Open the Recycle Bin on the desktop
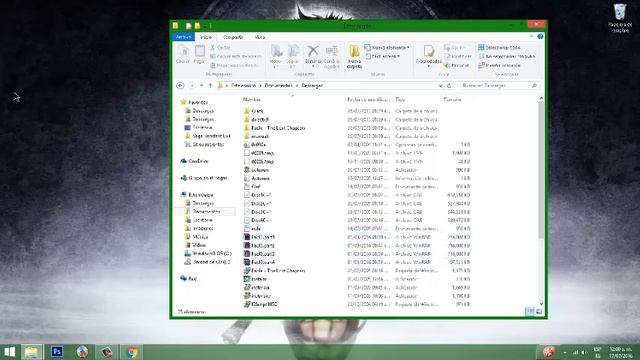Viewport: 640px width, 360px height. coord(620,18)
